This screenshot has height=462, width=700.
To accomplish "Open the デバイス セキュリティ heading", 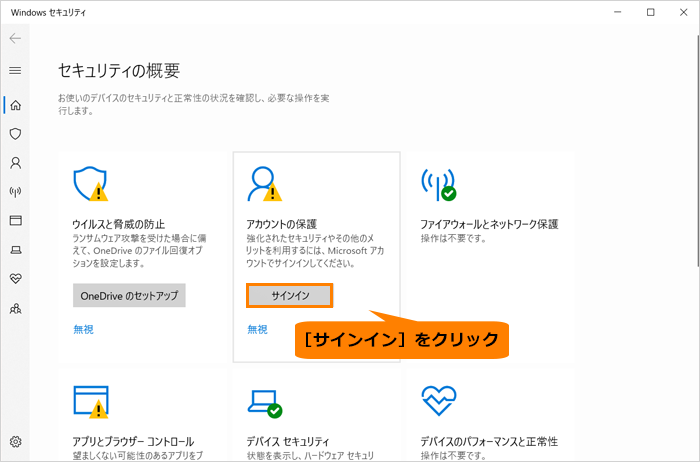I will click(x=288, y=441).
